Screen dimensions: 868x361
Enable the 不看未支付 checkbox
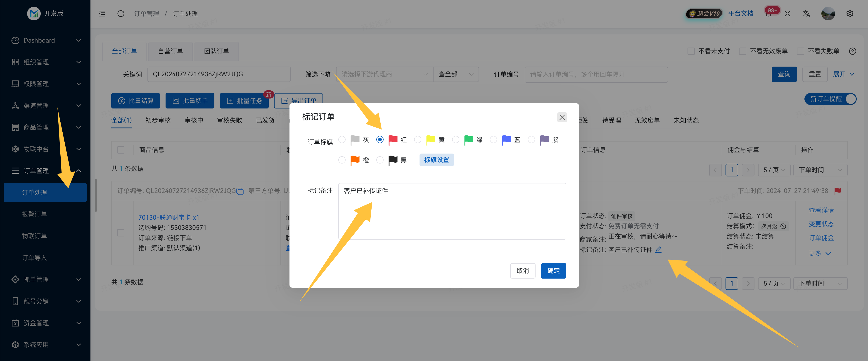pyautogui.click(x=691, y=51)
